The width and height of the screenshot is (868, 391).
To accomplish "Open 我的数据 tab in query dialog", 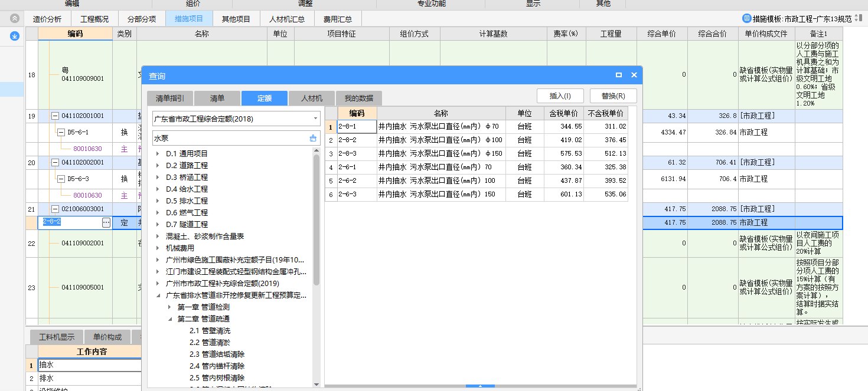I will click(359, 98).
